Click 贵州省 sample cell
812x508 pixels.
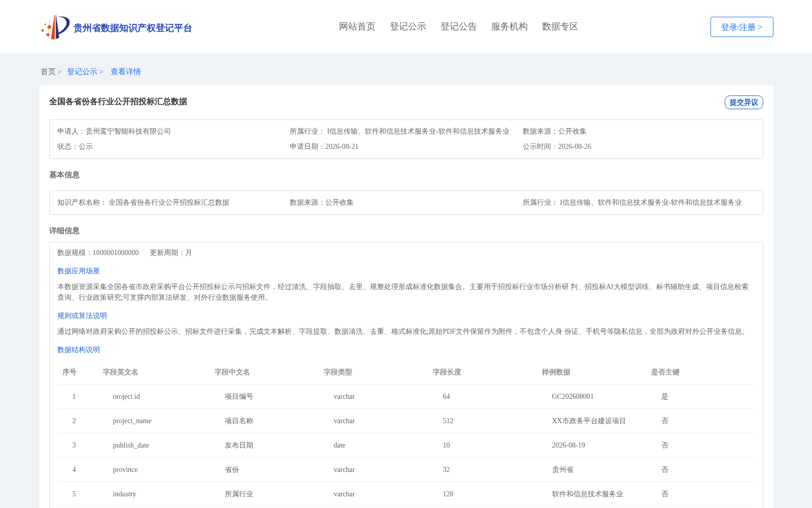click(x=563, y=469)
